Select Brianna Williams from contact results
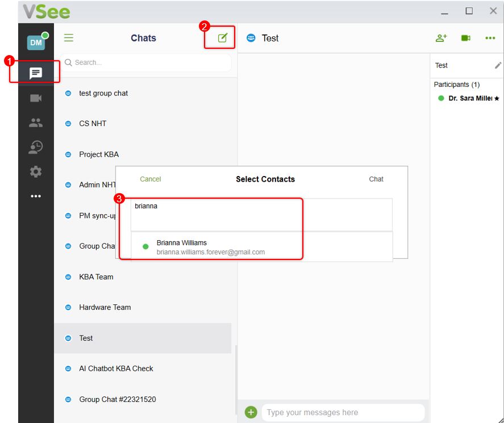The image size is (504, 423). pyautogui.click(x=261, y=247)
